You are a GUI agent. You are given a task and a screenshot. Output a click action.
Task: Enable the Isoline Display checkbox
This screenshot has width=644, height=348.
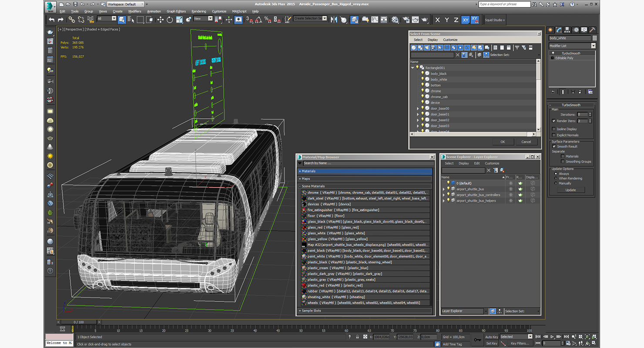553,129
